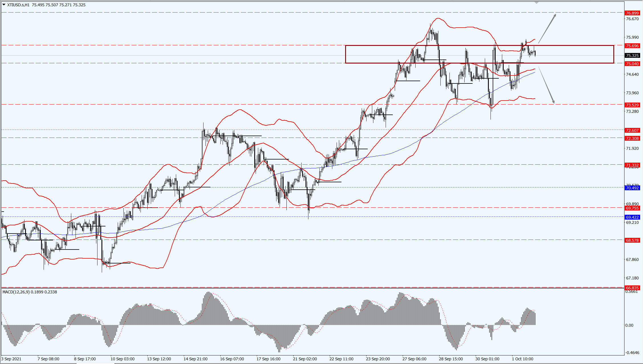Select the 69.755 red price level label
The height and width of the screenshot is (364, 643).
coord(632,208)
